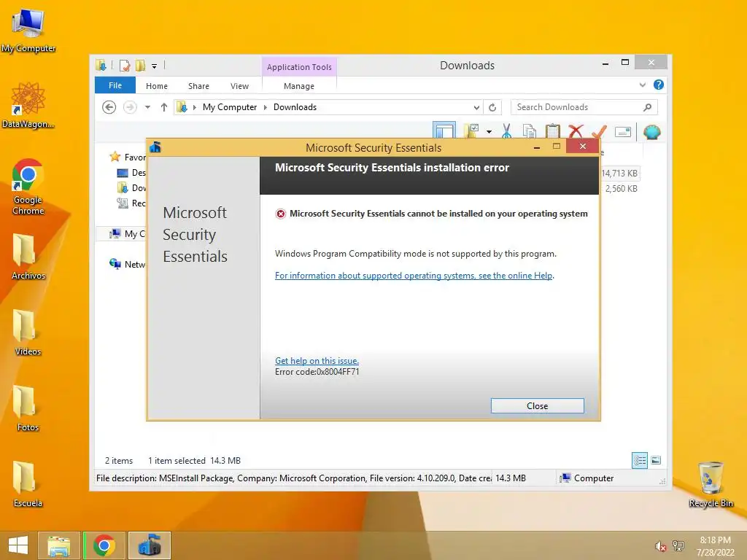Open the Share ribbon tab
Viewport: 747px width, 560px height.
point(198,86)
